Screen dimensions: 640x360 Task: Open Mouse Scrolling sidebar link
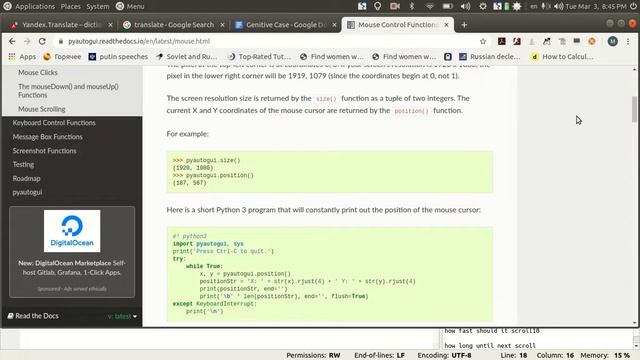click(x=42, y=109)
